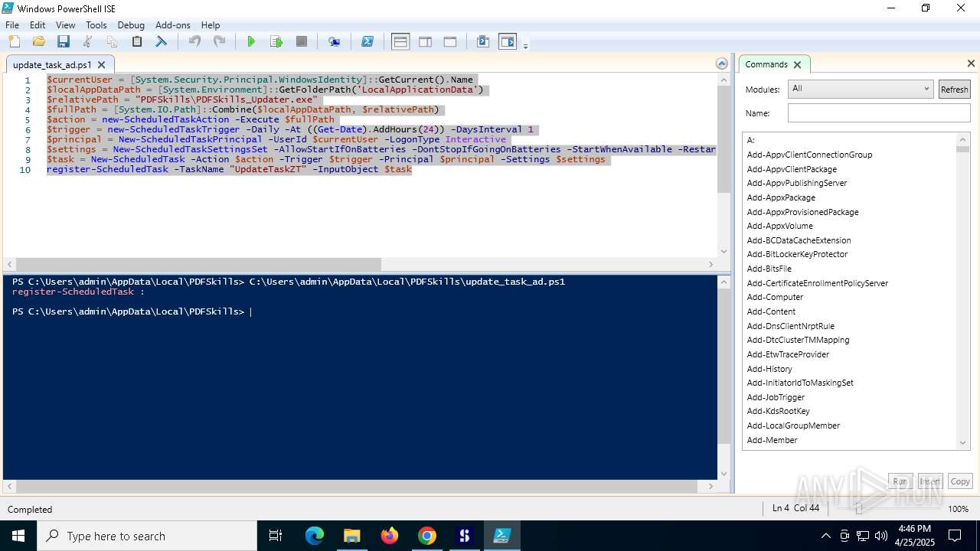Image resolution: width=980 pixels, height=551 pixels.
Task: Stop operation using the grey square icon
Action: coord(302,41)
